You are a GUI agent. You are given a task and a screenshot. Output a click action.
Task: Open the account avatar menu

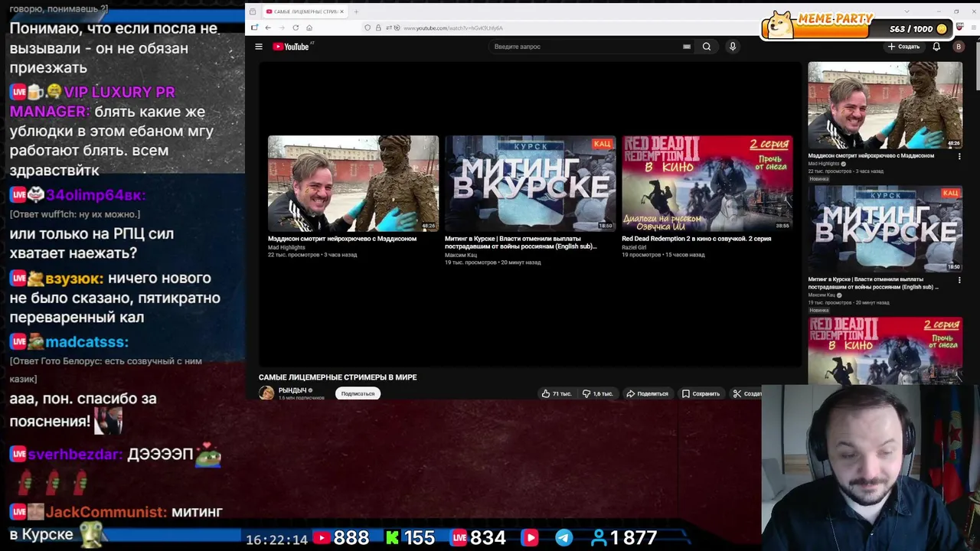pos(959,47)
